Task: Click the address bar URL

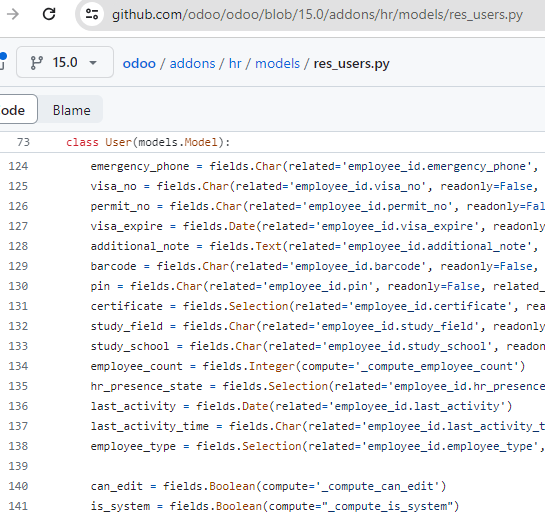Action: pos(317,15)
